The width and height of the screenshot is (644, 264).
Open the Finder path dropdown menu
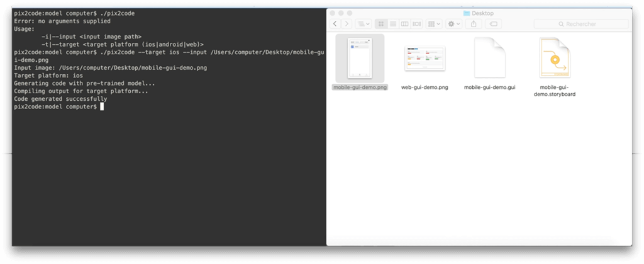[363, 24]
